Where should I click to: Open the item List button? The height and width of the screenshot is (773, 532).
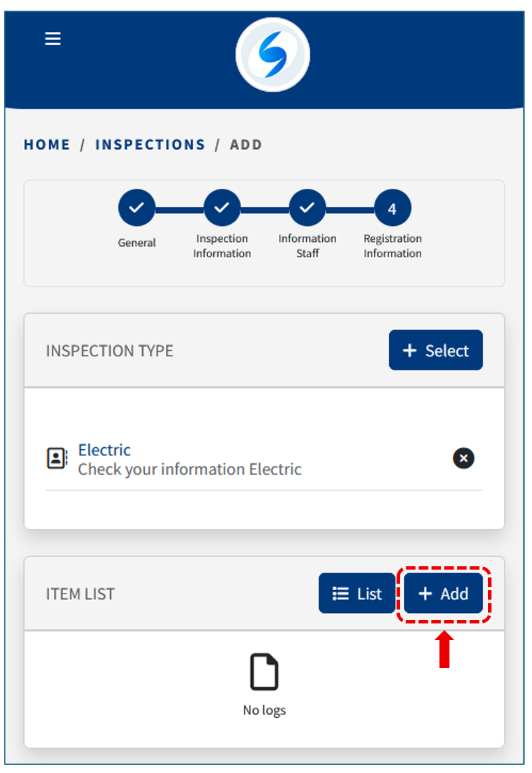357,594
